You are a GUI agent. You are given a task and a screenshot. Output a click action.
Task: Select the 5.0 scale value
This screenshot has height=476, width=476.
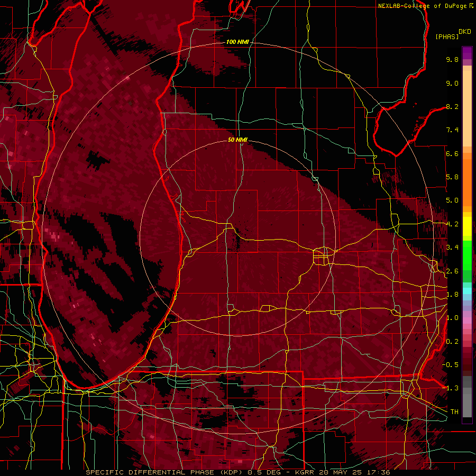[x=452, y=200]
